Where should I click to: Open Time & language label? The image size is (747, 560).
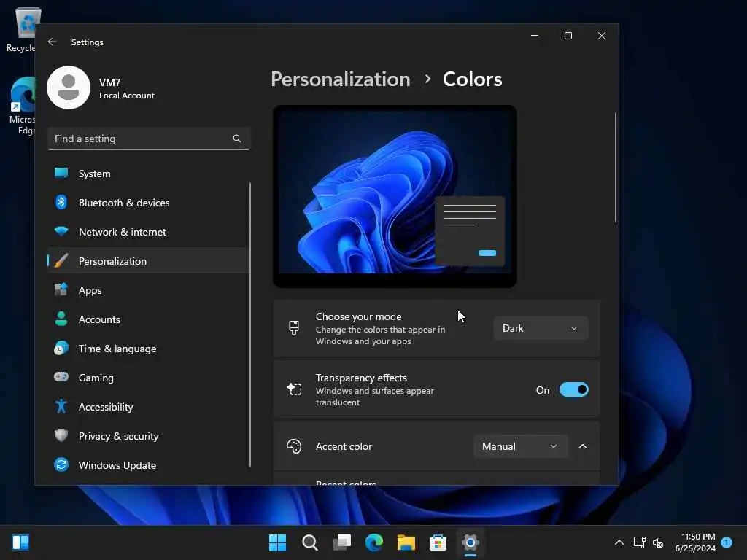point(117,349)
